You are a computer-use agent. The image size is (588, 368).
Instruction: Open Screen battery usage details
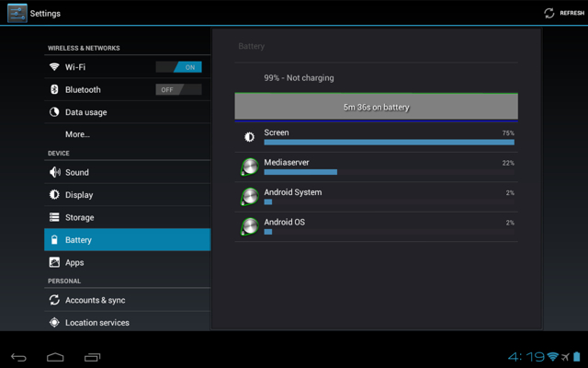coord(376,137)
